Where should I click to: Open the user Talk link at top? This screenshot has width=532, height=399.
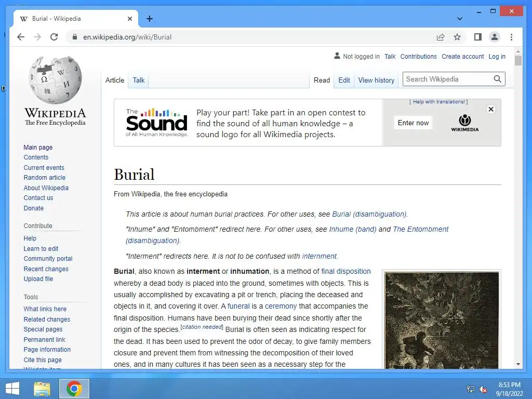tap(390, 57)
